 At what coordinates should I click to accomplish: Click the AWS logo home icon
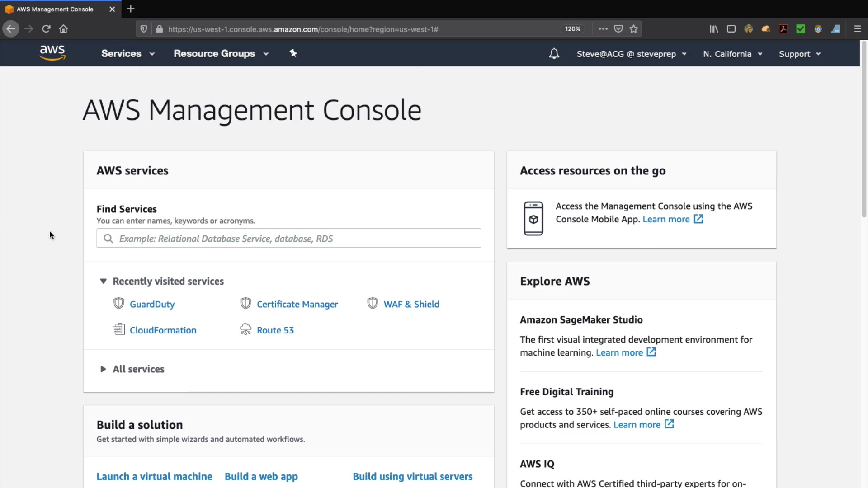pos(52,53)
